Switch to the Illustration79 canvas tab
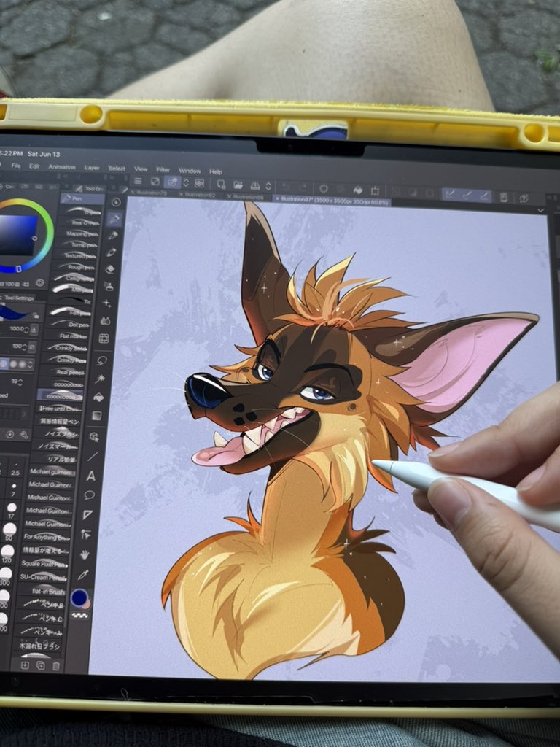Image resolution: width=560 pixels, height=747 pixels. pos(151,193)
